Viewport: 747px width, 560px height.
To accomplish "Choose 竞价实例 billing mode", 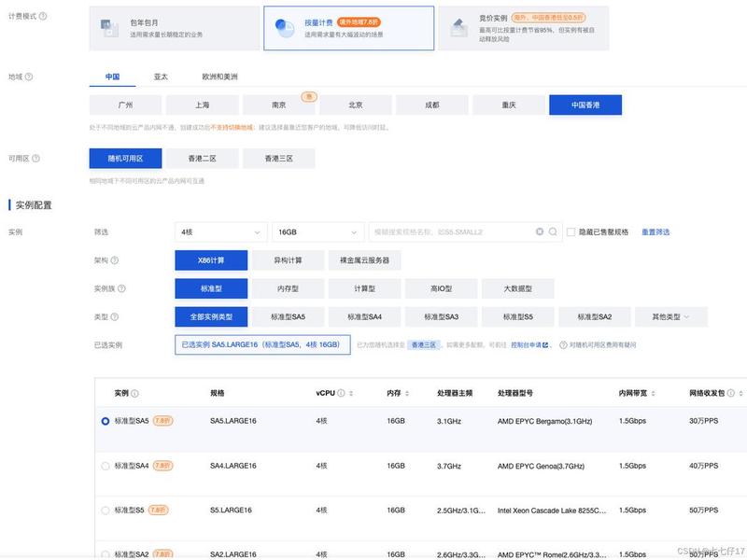I will pyautogui.click(x=524, y=28).
